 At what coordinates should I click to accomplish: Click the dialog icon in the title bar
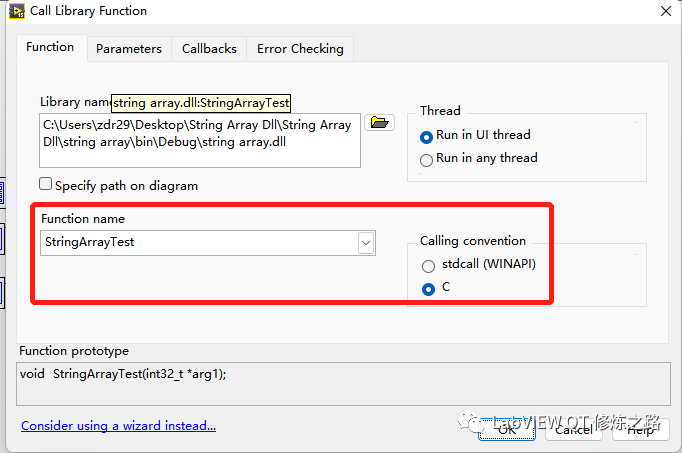pos(16,11)
